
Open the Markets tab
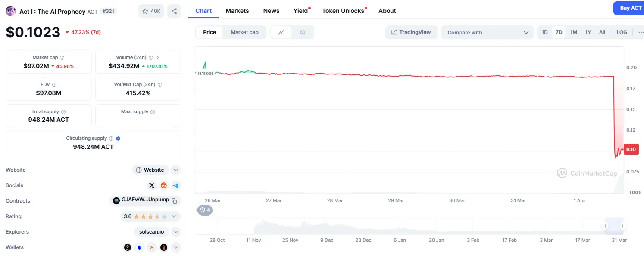[x=237, y=11]
